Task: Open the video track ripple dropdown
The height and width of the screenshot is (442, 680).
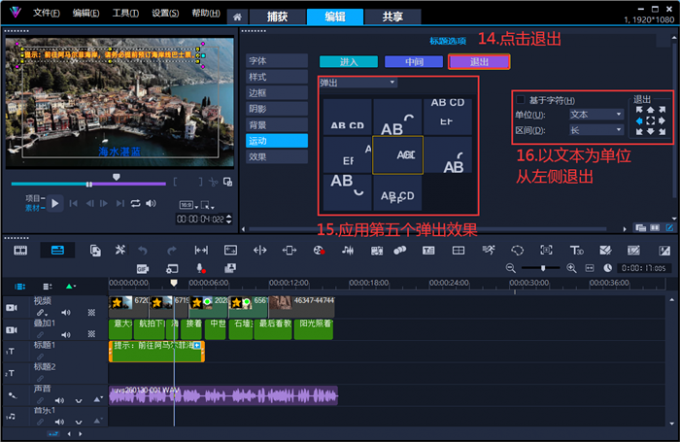Action: click(x=42, y=312)
